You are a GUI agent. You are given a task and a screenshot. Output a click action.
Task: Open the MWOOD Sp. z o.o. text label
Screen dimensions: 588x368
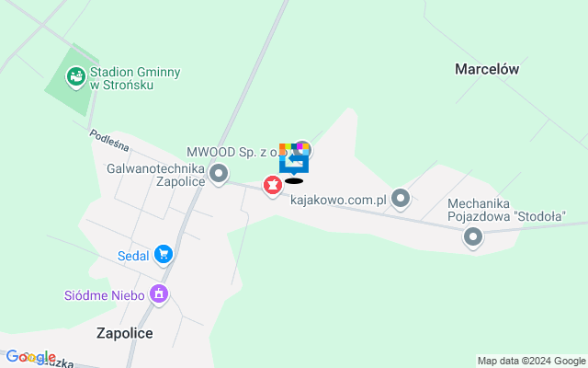[x=235, y=152]
